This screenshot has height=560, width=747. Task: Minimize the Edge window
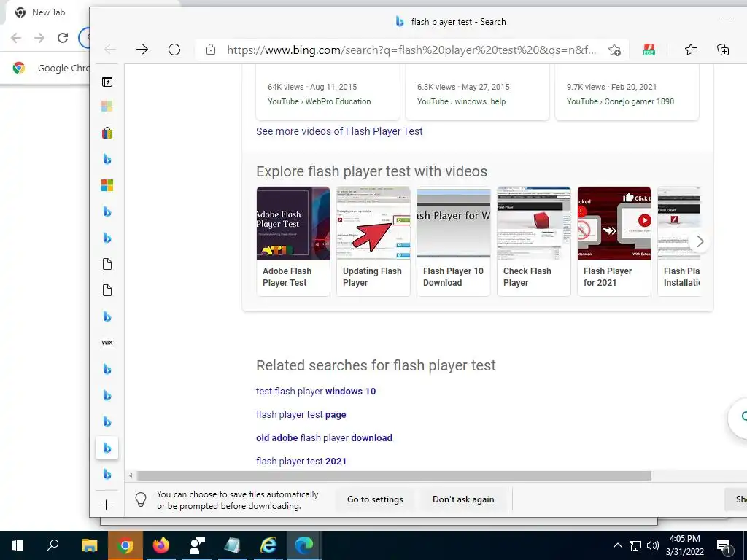(x=726, y=18)
